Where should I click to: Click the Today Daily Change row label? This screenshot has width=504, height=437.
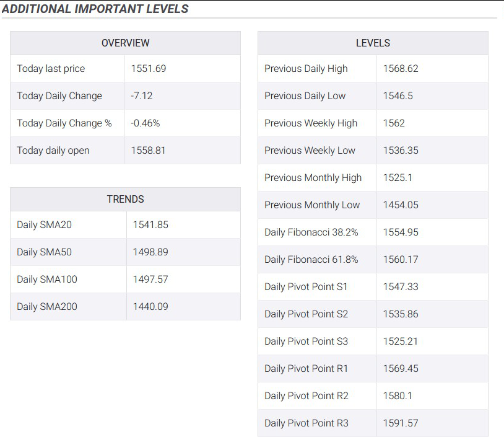(59, 96)
